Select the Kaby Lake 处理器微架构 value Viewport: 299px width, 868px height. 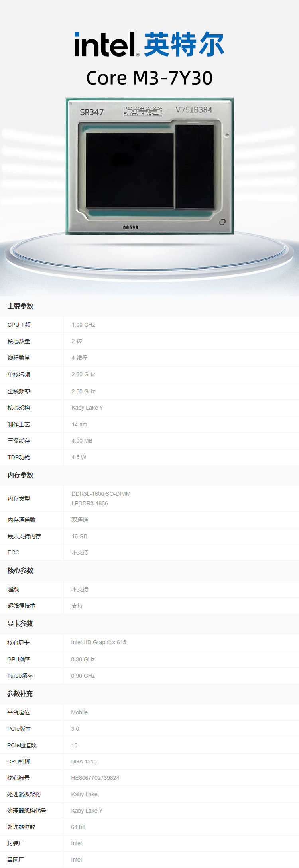(x=84, y=794)
